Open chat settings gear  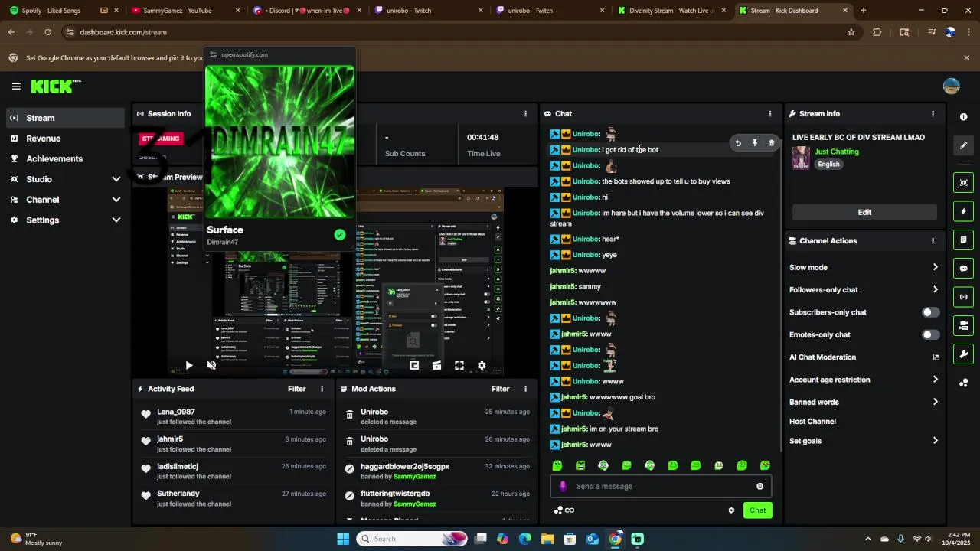(x=731, y=510)
